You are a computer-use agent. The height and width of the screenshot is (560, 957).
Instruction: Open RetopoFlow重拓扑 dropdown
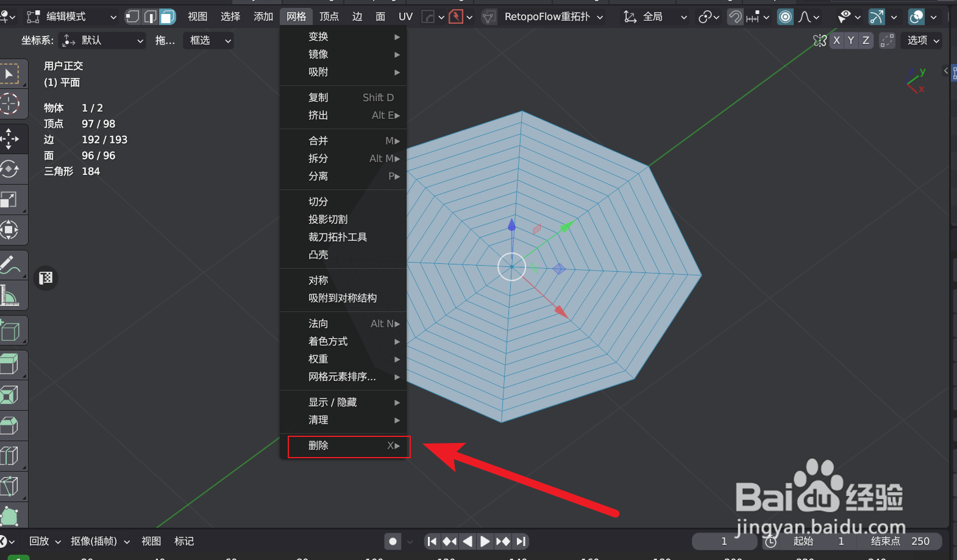click(553, 17)
